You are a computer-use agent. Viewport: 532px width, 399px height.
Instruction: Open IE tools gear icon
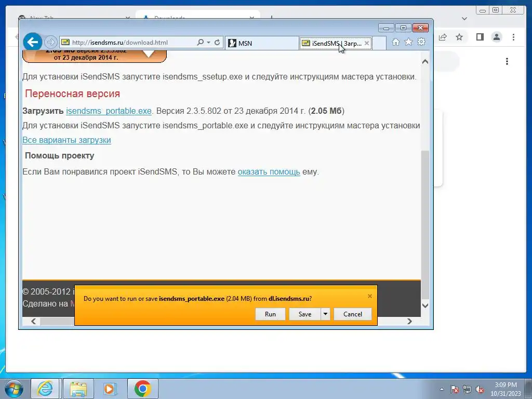click(x=421, y=42)
